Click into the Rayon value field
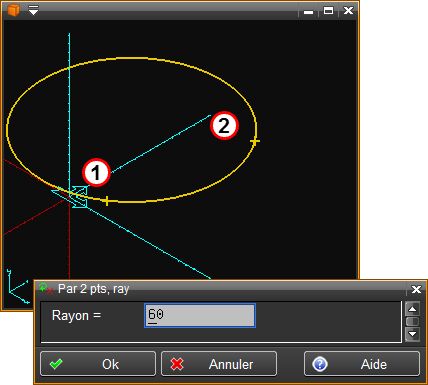Viewport: 428px width, 385px height. [200, 315]
